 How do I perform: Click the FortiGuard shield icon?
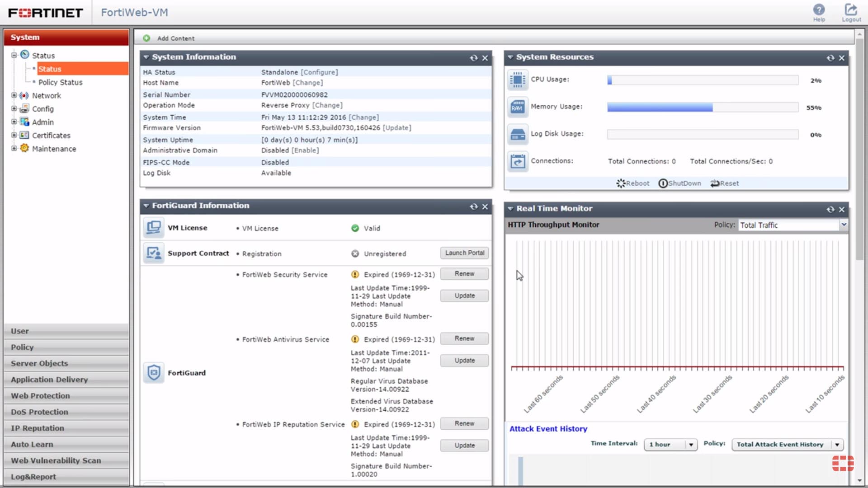pyautogui.click(x=154, y=373)
